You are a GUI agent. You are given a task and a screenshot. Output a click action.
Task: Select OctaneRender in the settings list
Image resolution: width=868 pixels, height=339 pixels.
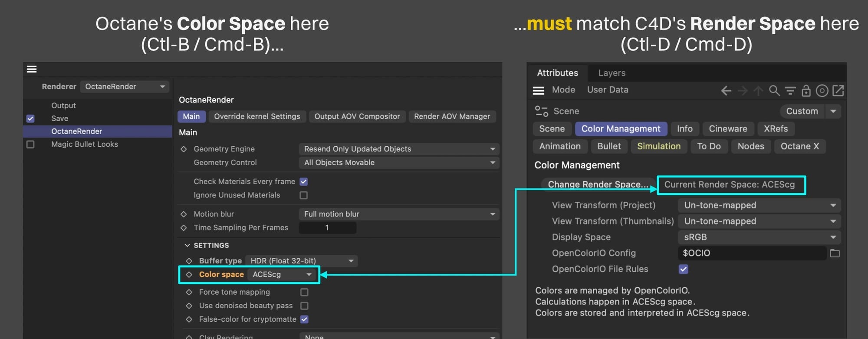tap(98, 131)
